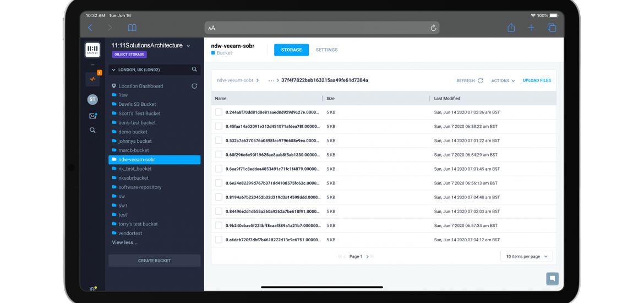This screenshot has height=303, width=644.
Task: Collapse bucket list with View less
Action: [125, 242]
